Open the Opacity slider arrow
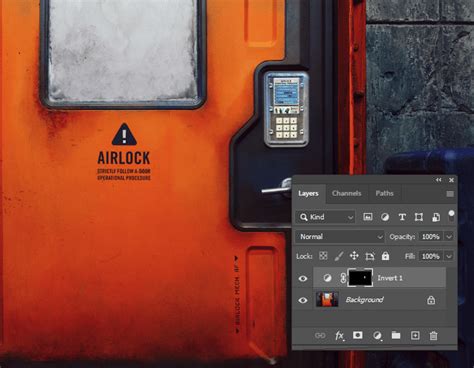Screen dimensions: 474x368 (449, 237)
